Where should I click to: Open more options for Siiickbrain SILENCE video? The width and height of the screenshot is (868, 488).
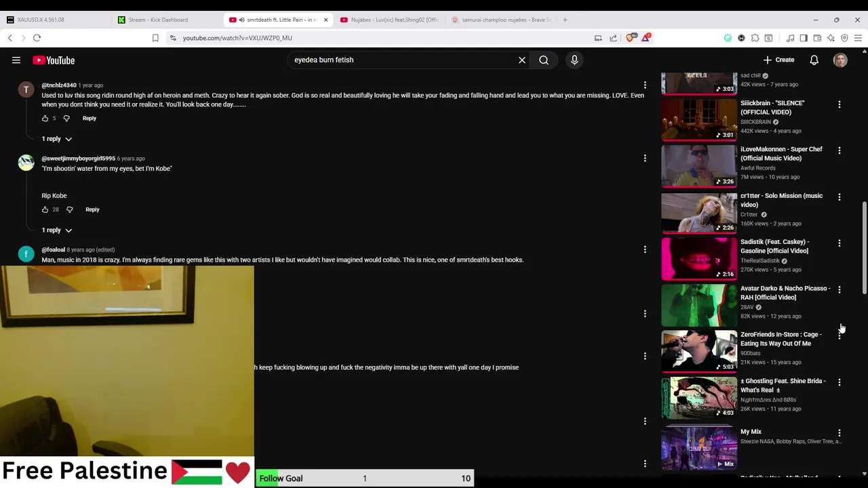point(839,104)
